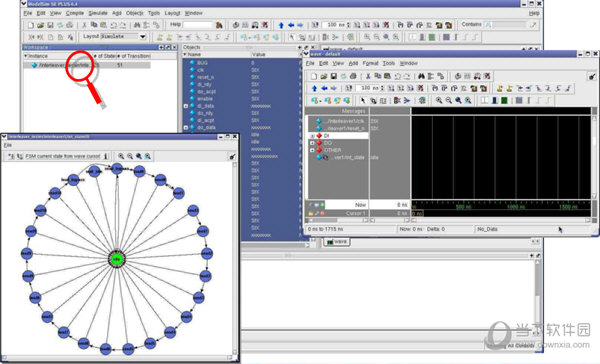Image resolution: width=600 pixels, height=364 pixels.
Task: Click Open folder icon in main ModelSim toolbar
Action: coord(41,25)
